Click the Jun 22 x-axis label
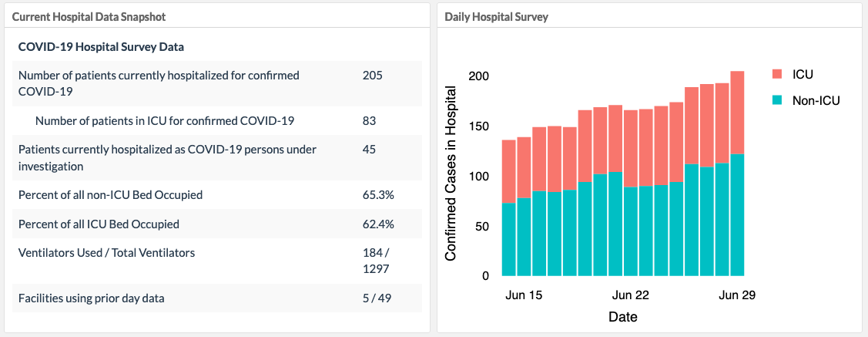Screen dimensions: 868x337 click(x=631, y=295)
